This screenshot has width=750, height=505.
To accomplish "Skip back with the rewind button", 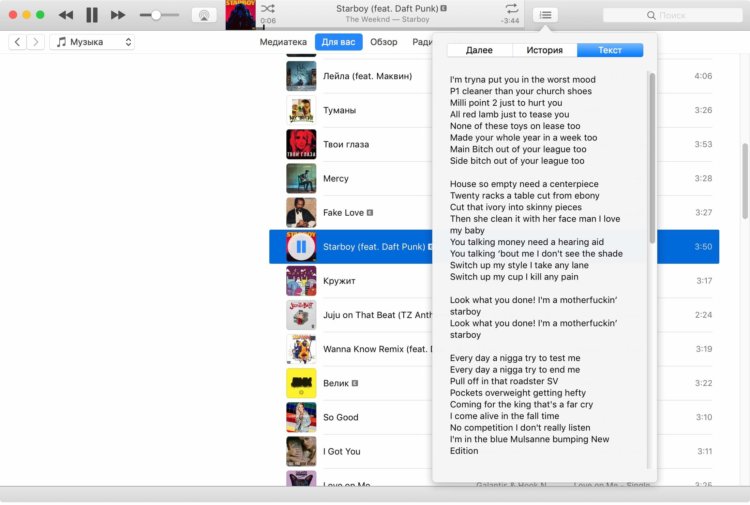I will coord(66,15).
